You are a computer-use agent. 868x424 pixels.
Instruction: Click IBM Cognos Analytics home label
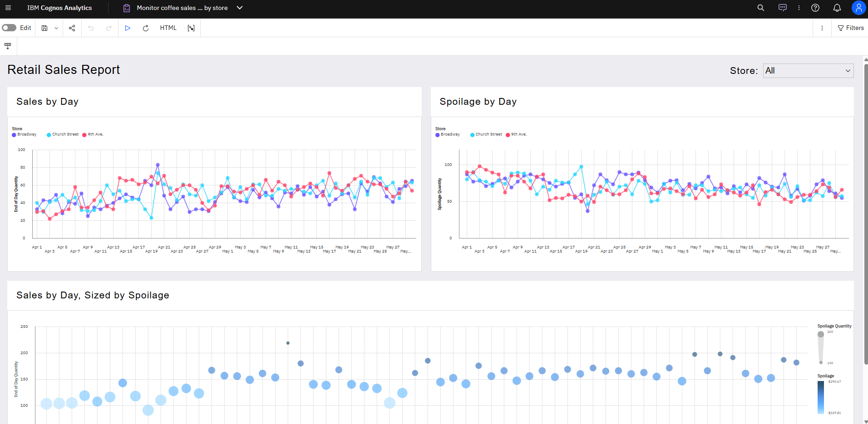tap(59, 8)
